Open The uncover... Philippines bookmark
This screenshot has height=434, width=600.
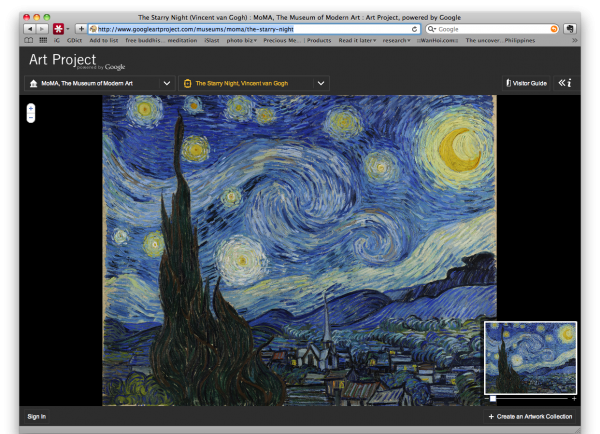(x=500, y=40)
